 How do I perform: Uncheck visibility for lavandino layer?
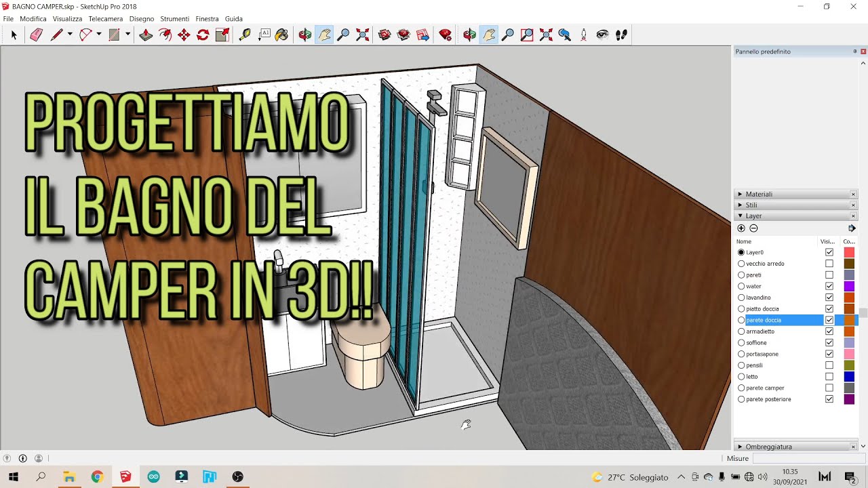pyautogui.click(x=829, y=298)
